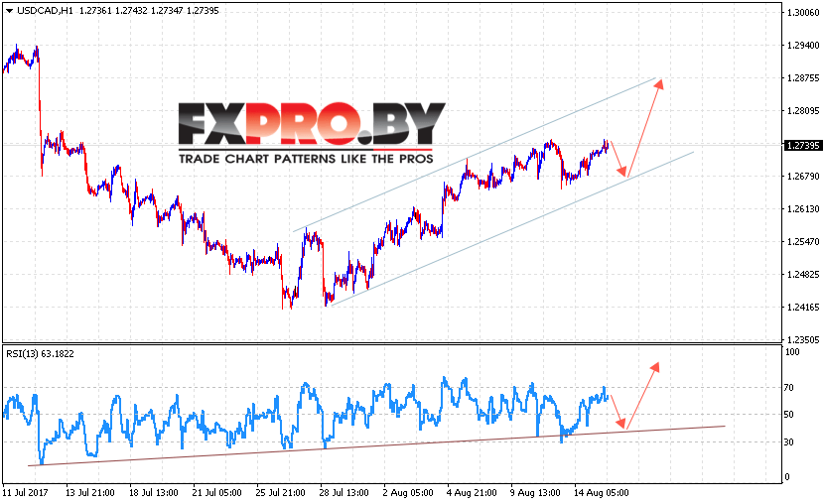Click the time axis label 9 Aug 13:00
Screen dimensions: 824x504
coord(535,493)
